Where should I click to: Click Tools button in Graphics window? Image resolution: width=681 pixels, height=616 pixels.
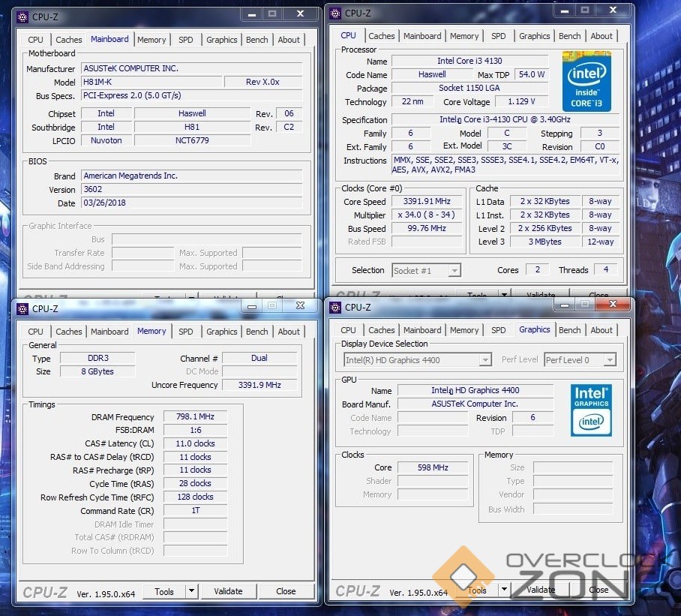click(477, 590)
